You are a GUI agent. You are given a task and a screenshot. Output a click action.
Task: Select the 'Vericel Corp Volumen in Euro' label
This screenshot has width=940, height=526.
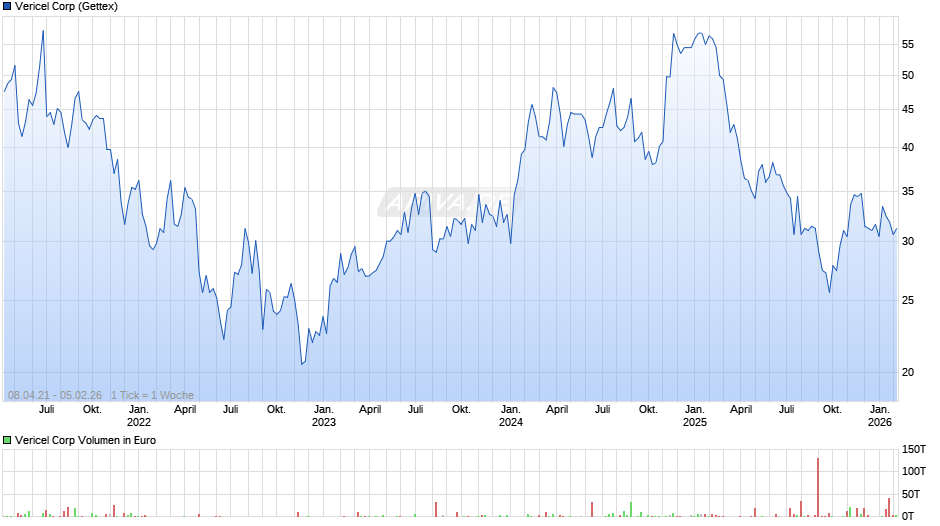85,440
